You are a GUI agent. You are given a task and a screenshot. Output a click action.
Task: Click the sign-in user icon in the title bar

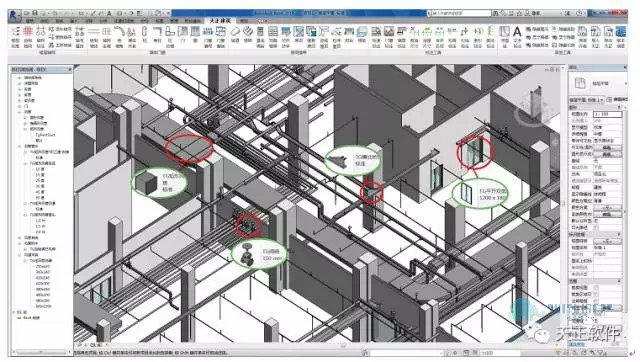click(x=528, y=13)
